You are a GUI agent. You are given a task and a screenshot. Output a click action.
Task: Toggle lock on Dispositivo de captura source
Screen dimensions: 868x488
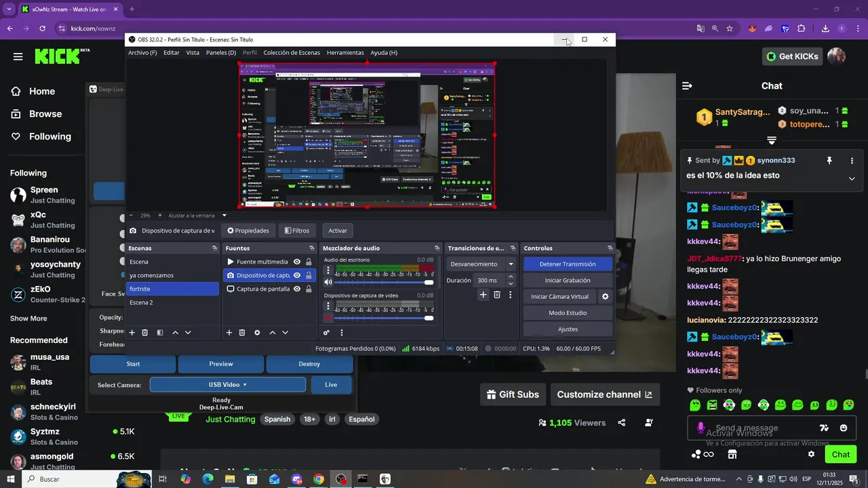309,275
